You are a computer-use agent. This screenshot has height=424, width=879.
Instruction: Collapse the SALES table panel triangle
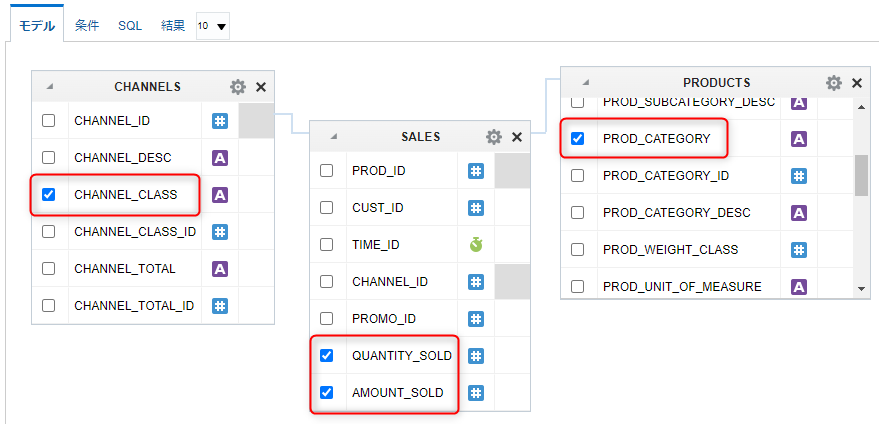click(x=329, y=137)
